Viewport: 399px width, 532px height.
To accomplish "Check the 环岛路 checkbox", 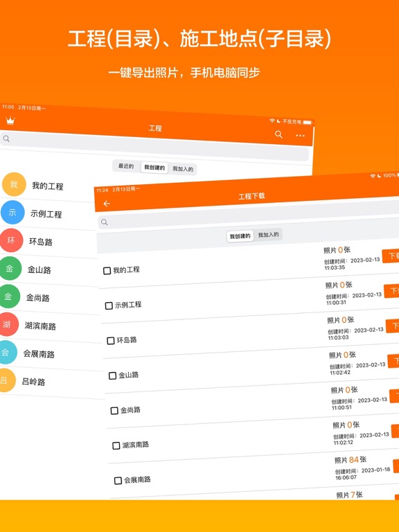I will pos(111,341).
